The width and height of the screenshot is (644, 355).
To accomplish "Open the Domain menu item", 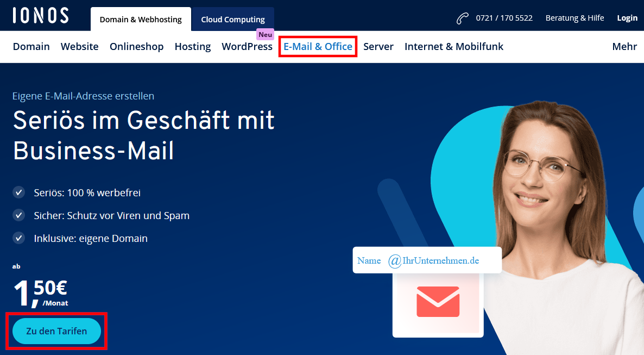I will [x=31, y=47].
